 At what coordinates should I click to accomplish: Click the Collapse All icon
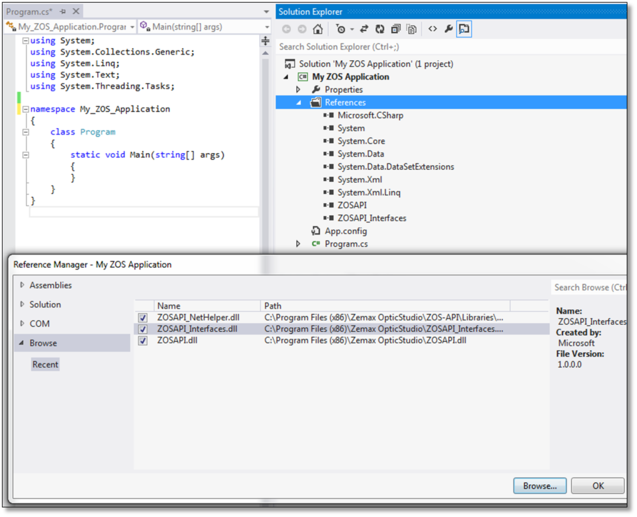tap(396, 29)
